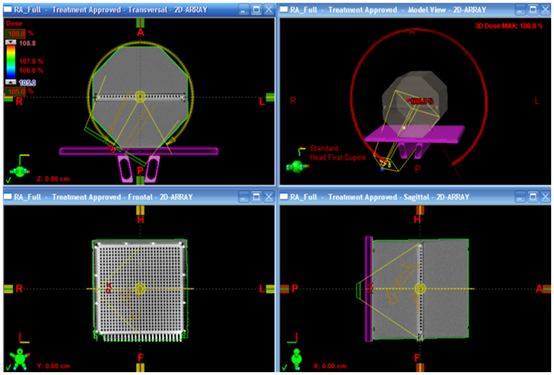
Task: Click the lower dose range up-arrow handle
Action: (11, 82)
